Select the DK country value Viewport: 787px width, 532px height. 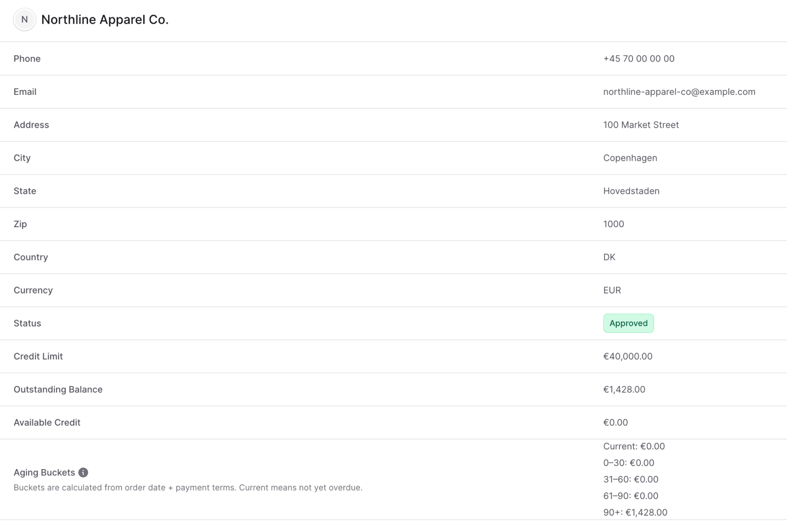point(609,257)
